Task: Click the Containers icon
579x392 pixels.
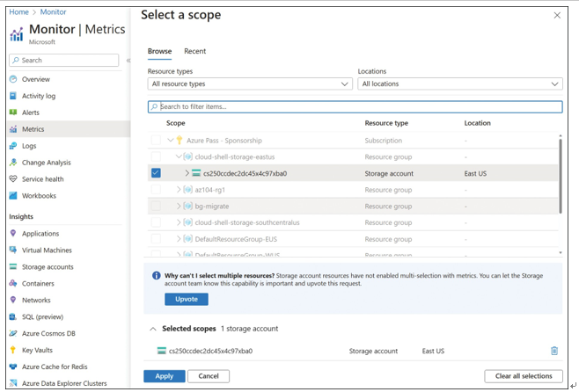Action: tap(13, 283)
